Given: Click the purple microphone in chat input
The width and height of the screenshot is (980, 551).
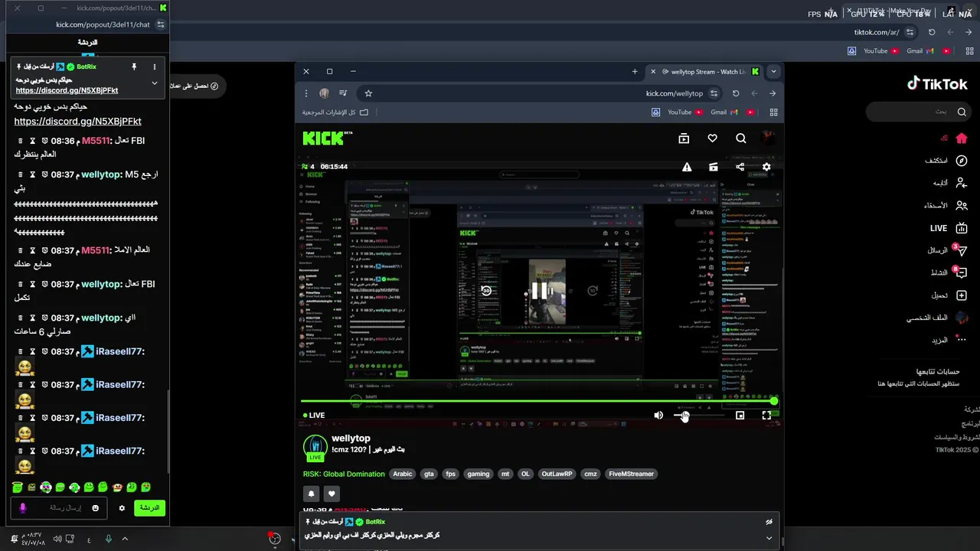Looking at the screenshot, I should [23, 508].
